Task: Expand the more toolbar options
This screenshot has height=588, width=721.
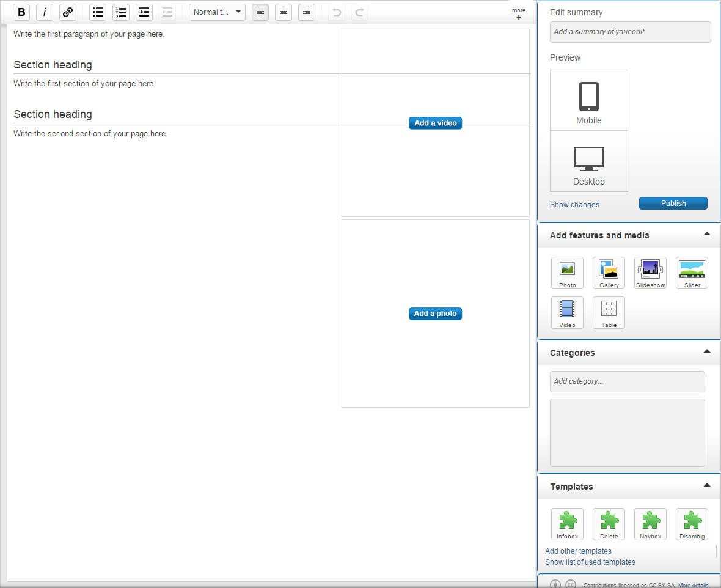Action: (x=519, y=13)
